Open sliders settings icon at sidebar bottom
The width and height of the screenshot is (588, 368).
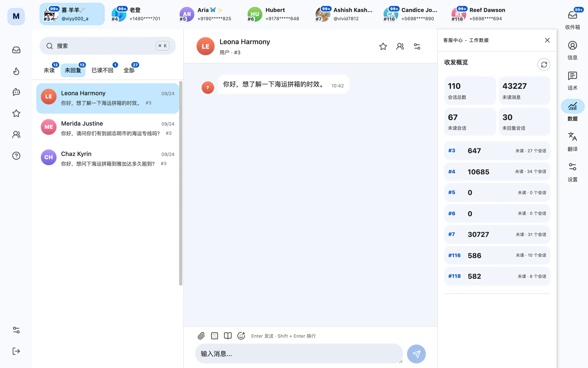(x=16, y=330)
